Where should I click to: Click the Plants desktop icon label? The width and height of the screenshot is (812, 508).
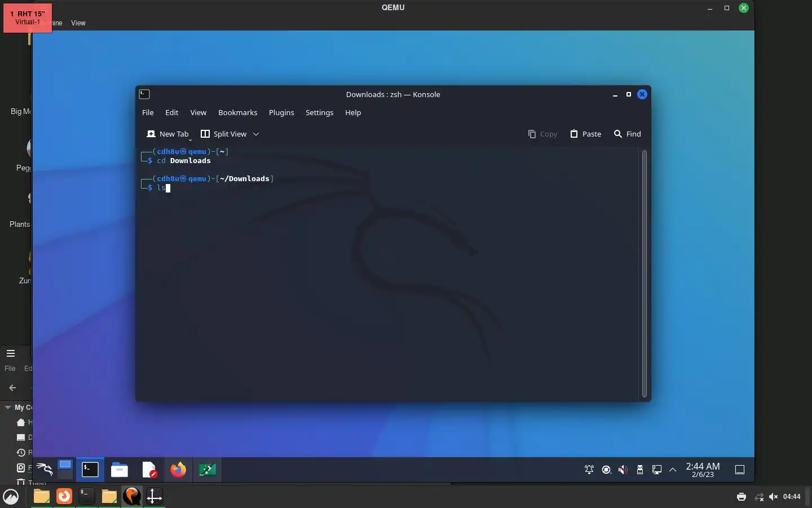[20, 224]
